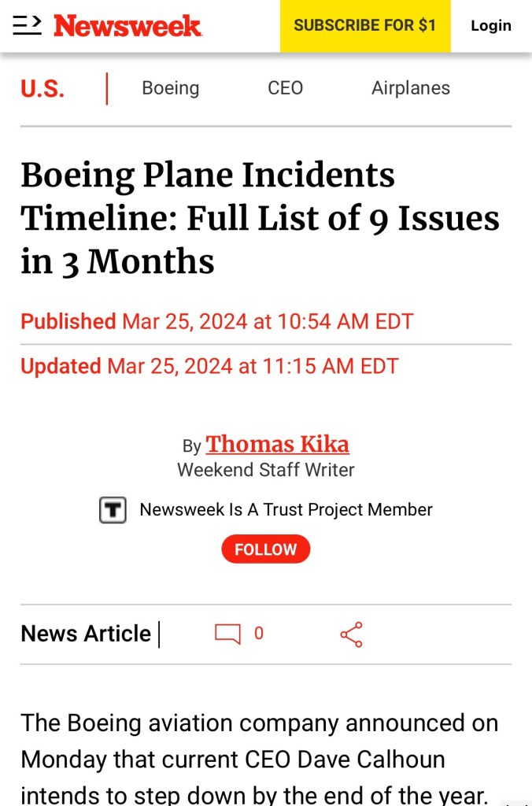
Task: Click the Published date line
Action: click(x=216, y=322)
